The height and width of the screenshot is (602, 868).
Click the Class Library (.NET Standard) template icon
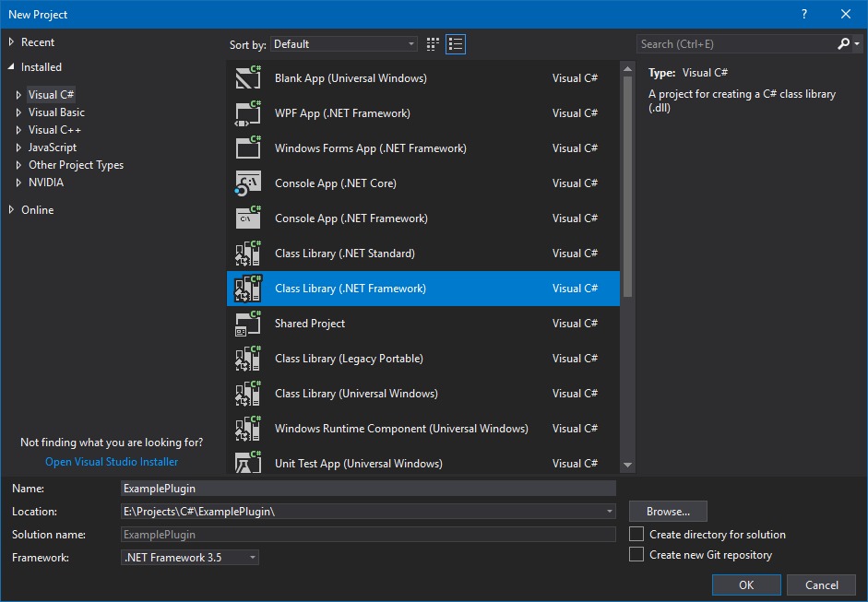248,253
